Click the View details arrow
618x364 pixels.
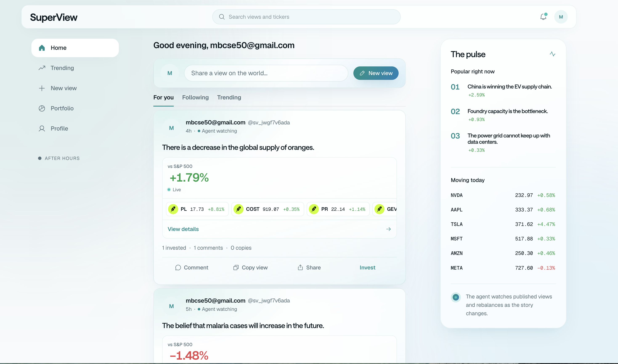[x=388, y=229]
